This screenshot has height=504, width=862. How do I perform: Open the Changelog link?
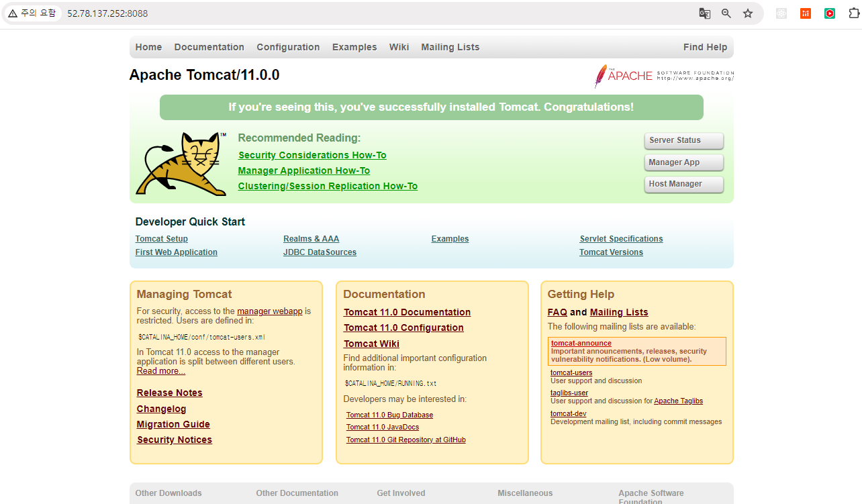tap(161, 409)
